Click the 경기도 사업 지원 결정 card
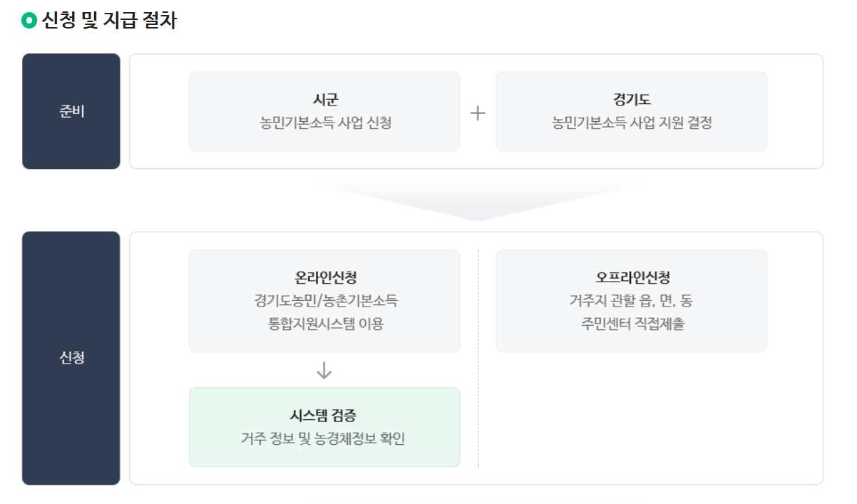 coord(632,111)
